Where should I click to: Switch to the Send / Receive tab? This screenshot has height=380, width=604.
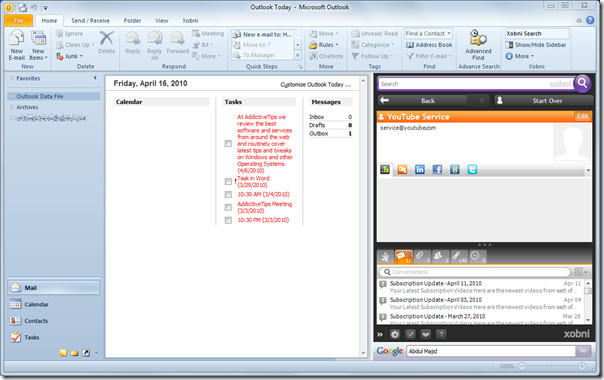point(90,20)
